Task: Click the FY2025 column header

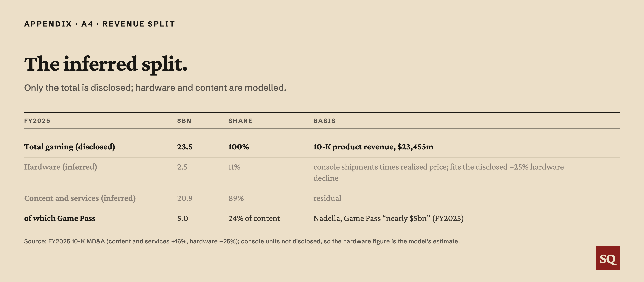Action: pyautogui.click(x=37, y=121)
